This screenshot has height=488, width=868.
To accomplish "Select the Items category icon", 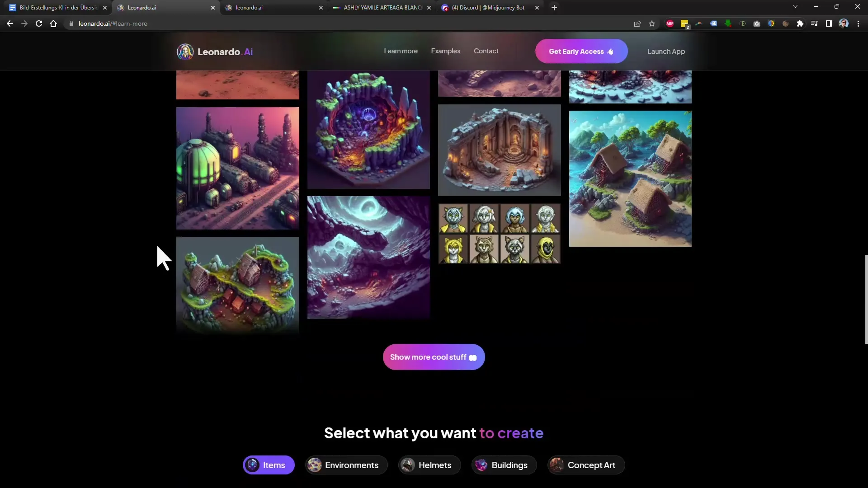I will [251, 465].
